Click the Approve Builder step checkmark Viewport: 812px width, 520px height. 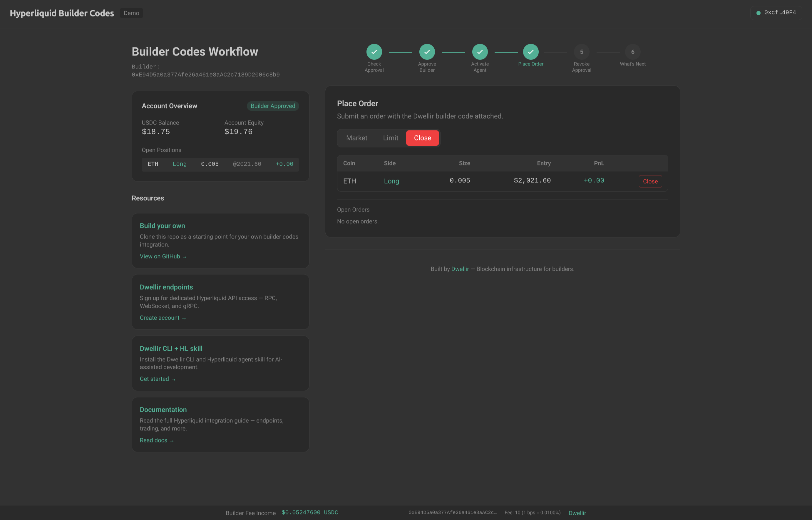pos(427,52)
